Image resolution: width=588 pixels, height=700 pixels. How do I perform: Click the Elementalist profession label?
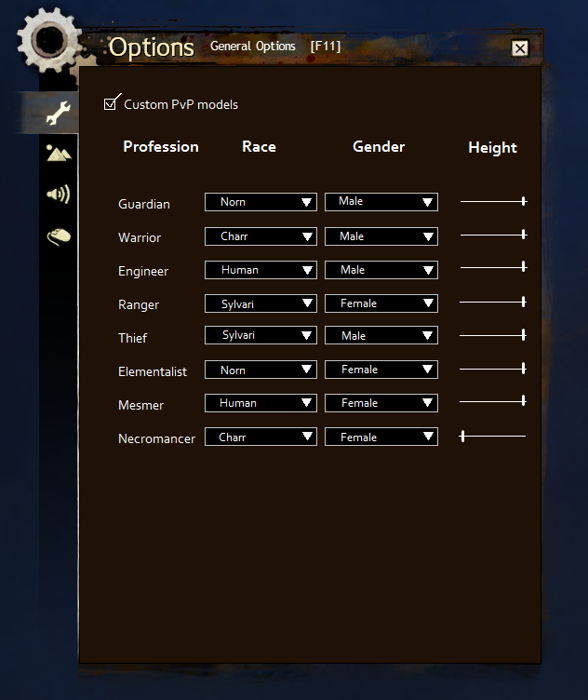click(x=153, y=371)
